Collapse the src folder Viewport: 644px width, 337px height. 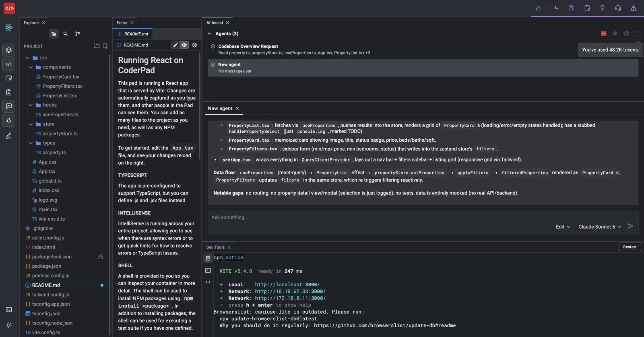28,58
